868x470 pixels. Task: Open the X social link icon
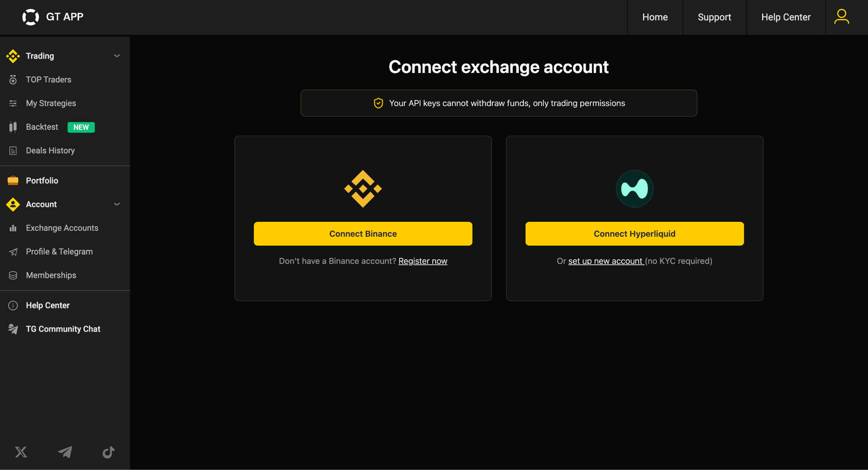21,452
